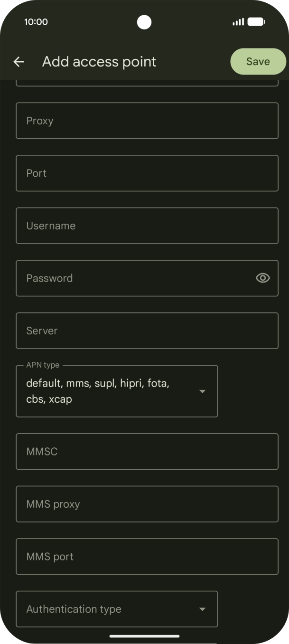Click the signal strength icon in status bar
This screenshot has width=289, height=644.
pos(237,22)
